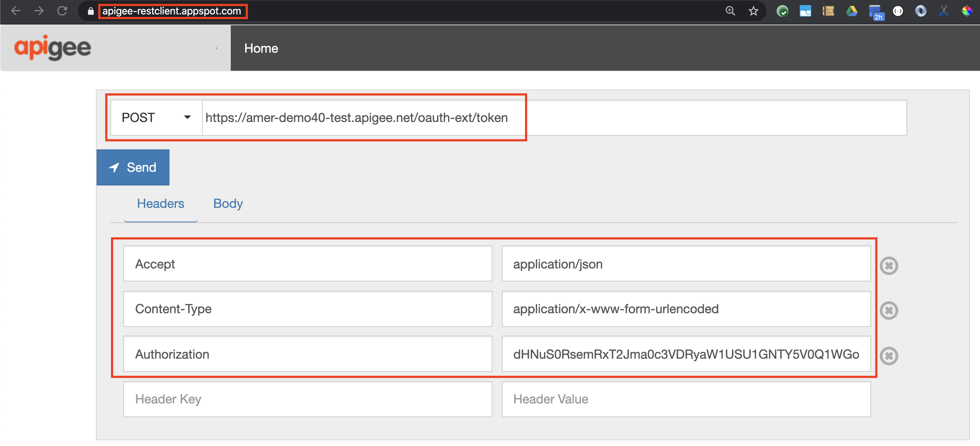The width and height of the screenshot is (980, 446).
Task: Edit the Content-Type header key field
Action: point(308,309)
